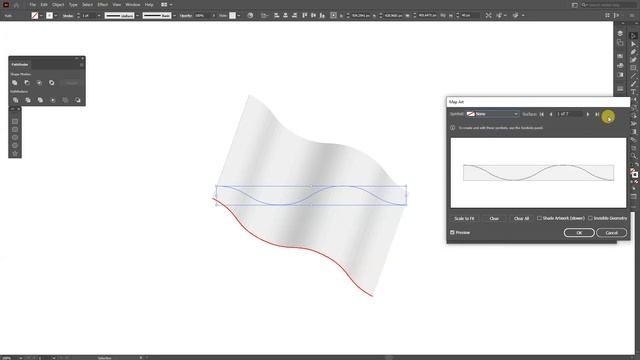The height and width of the screenshot is (360, 640).
Task: Select the Pathfinder panel tab
Action: click(x=20, y=64)
